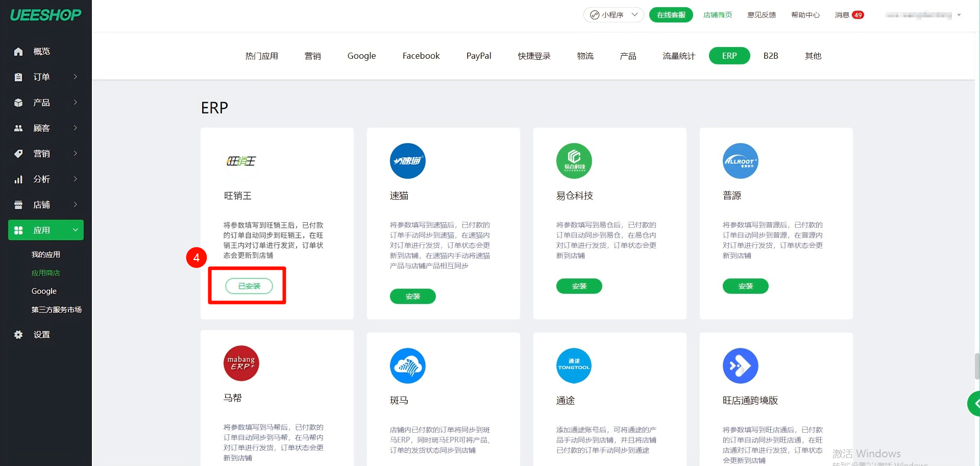980x466 pixels.
Task: Switch to the B2B tab
Action: (x=771, y=56)
